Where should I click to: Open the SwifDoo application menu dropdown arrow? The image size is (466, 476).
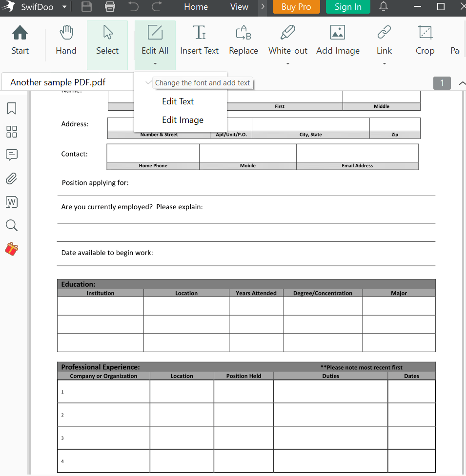pos(64,7)
